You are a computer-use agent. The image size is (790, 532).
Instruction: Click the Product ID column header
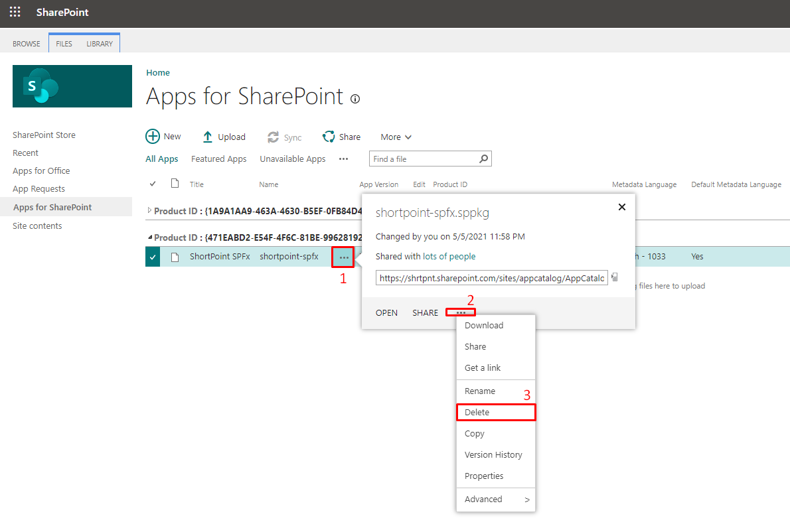click(450, 184)
